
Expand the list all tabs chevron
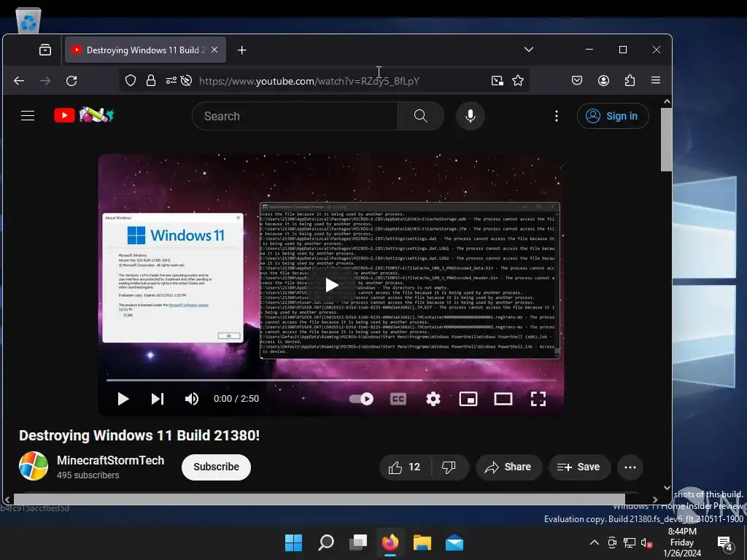point(529,50)
